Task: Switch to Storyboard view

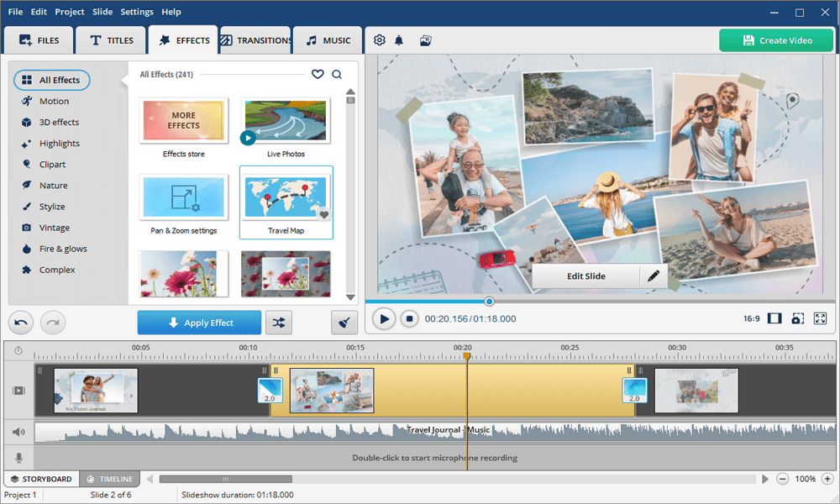Action: pyautogui.click(x=41, y=479)
